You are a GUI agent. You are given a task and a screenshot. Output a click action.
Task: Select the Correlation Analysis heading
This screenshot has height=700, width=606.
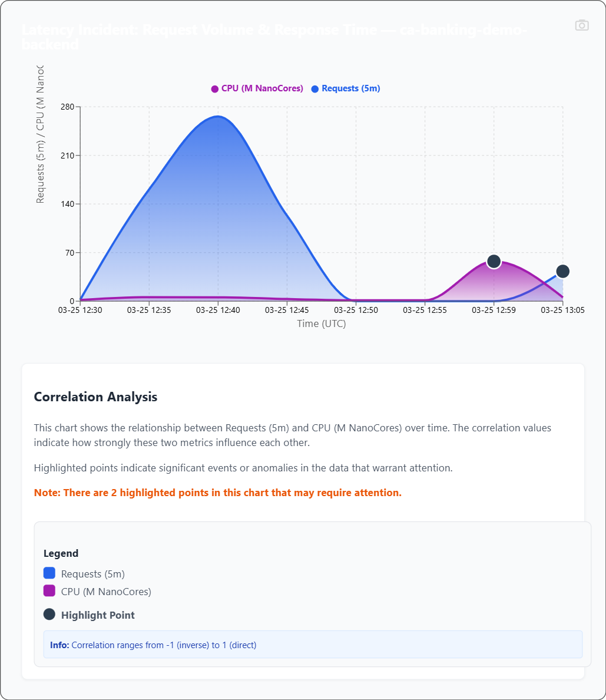click(x=95, y=397)
